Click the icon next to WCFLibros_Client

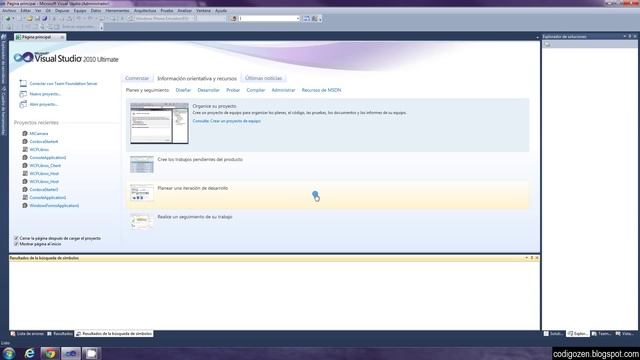tap(25, 165)
